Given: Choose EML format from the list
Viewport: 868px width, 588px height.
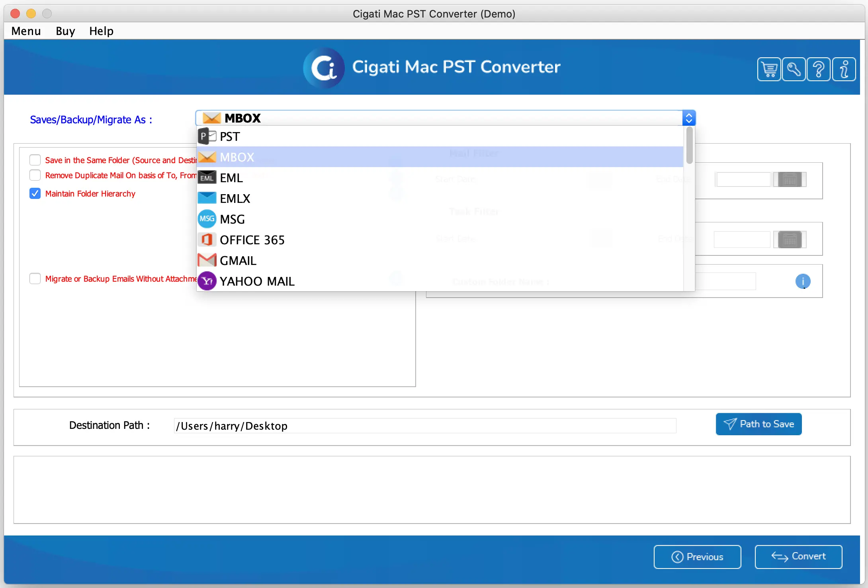Looking at the screenshot, I should click(440, 178).
